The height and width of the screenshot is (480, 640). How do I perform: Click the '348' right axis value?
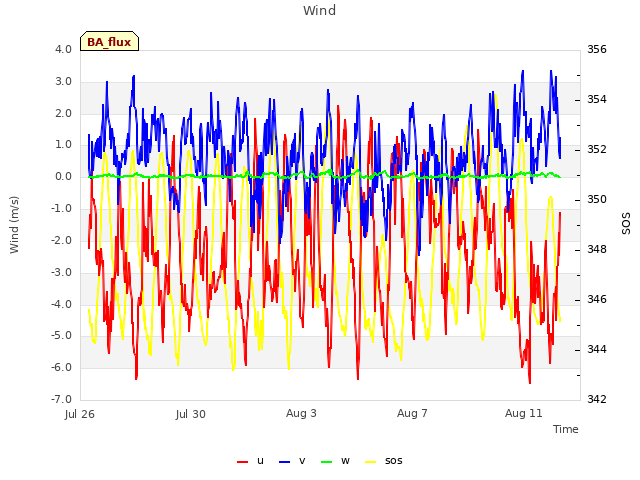[x=597, y=249]
